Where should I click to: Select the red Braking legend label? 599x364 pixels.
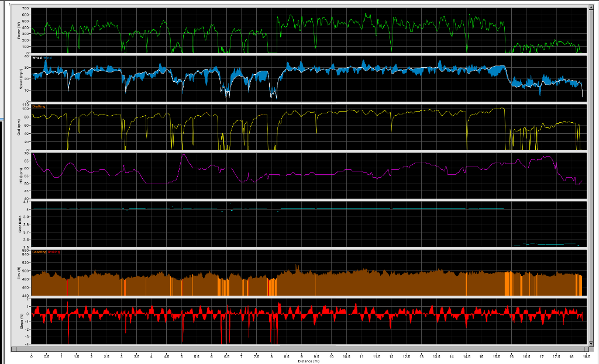coord(53,252)
